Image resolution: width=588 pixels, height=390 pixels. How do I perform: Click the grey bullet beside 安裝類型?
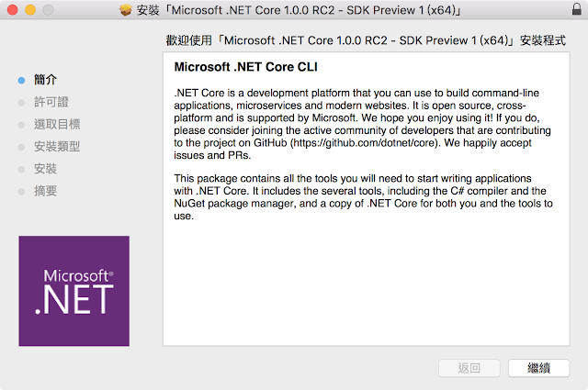(x=21, y=146)
